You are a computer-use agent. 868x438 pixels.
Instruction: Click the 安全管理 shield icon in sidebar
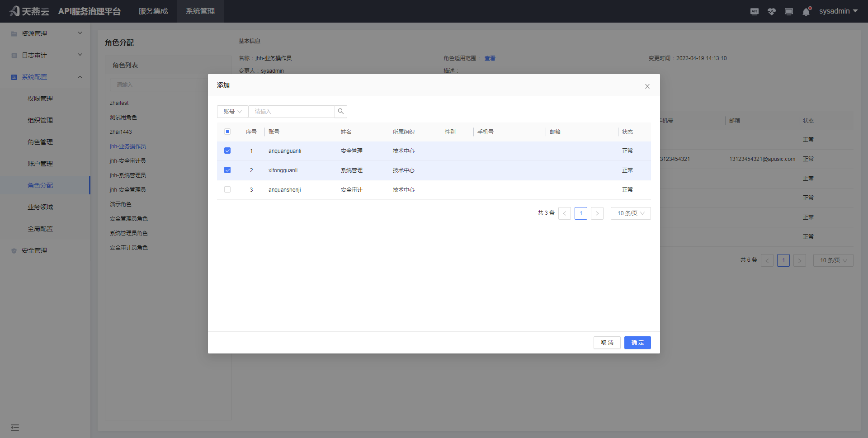point(14,250)
